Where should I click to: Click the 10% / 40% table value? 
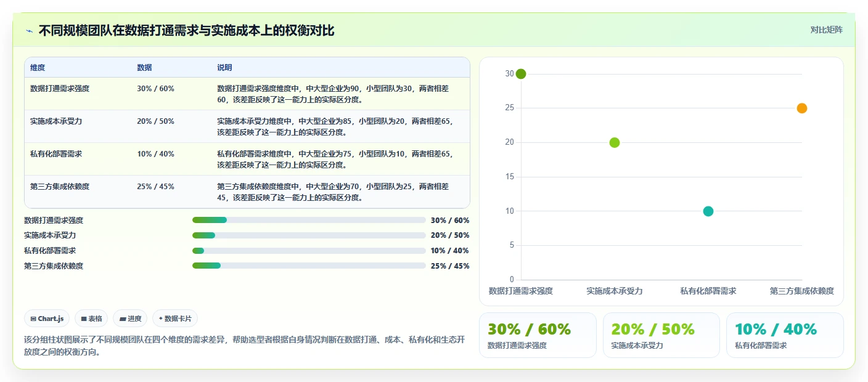point(155,154)
